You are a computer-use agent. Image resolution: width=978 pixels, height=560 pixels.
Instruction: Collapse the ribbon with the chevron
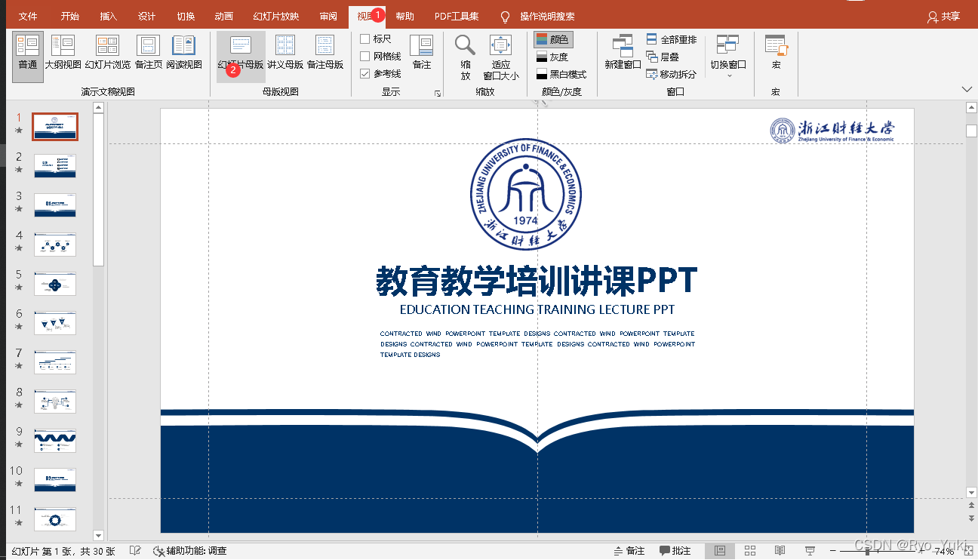(967, 89)
